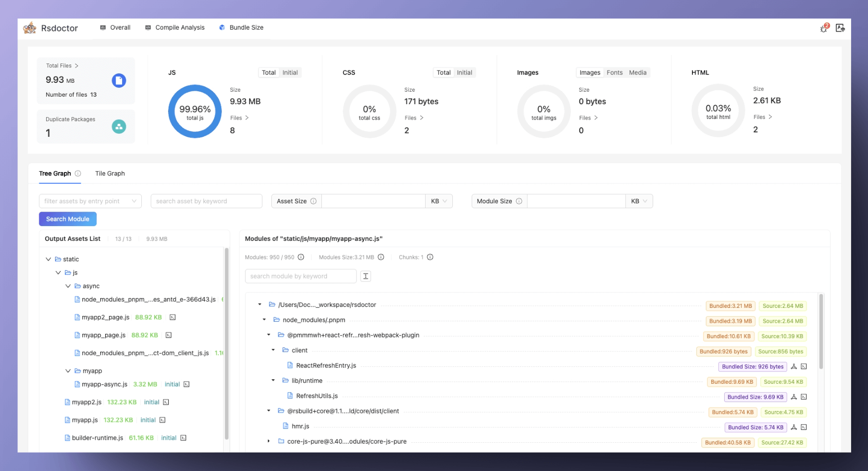The height and width of the screenshot is (471, 868).
Task: Click the output assets list scrollbar
Action: [x=227, y=344]
